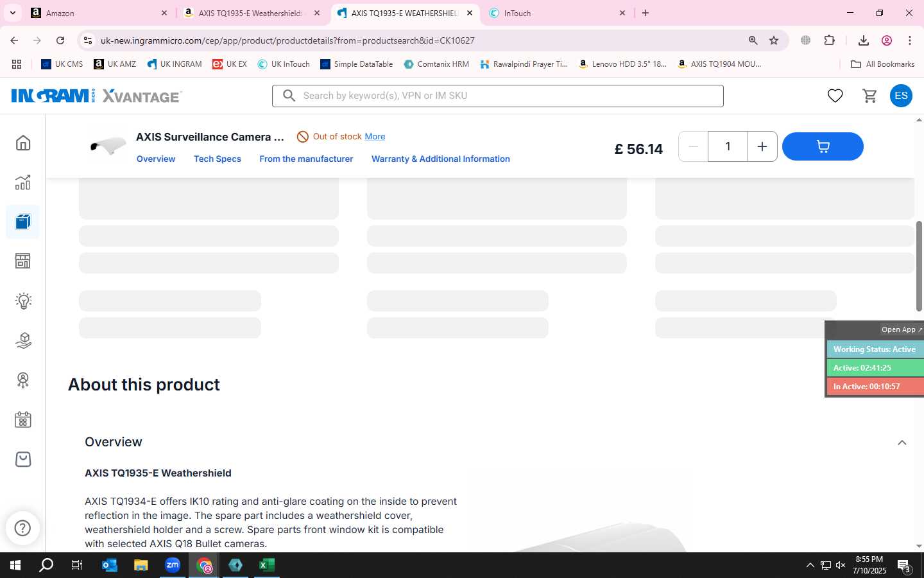Jump to Tech Specs tab
The height and width of the screenshot is (578, 924).
pyautogui.click(x=218, y=159)
